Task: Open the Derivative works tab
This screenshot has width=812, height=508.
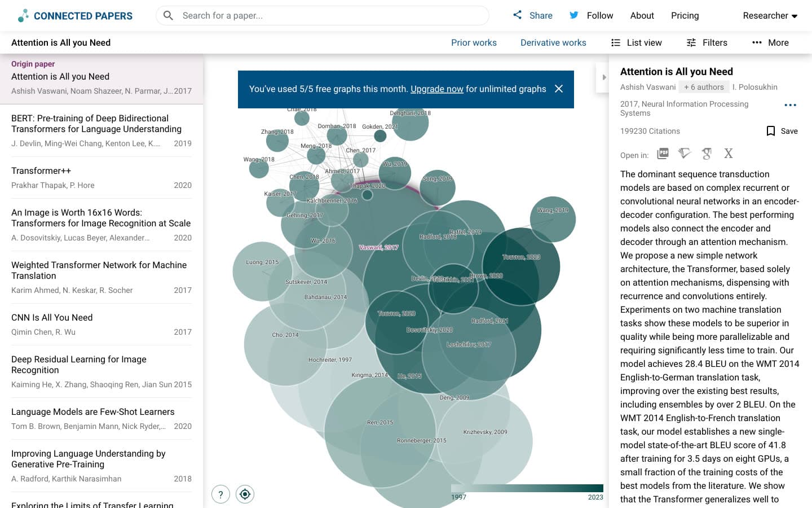Action: [553, 43]
